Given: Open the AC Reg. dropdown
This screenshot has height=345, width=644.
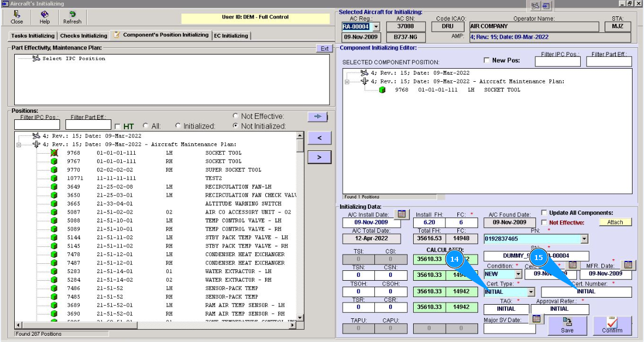Looking at the screenshot, I should coord(375,27).
